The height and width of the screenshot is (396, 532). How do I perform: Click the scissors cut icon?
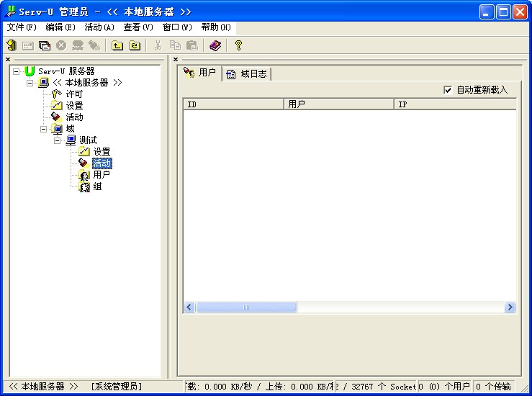coord(158,45)
